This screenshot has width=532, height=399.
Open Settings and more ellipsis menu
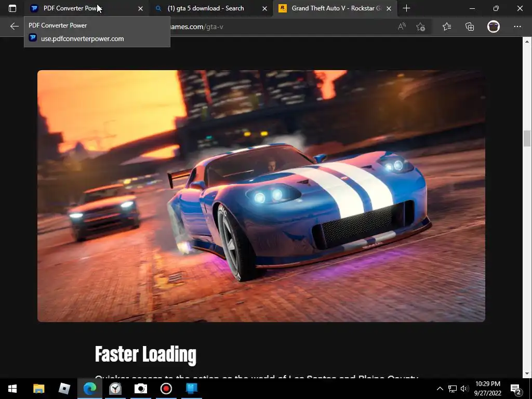point(517,26)
